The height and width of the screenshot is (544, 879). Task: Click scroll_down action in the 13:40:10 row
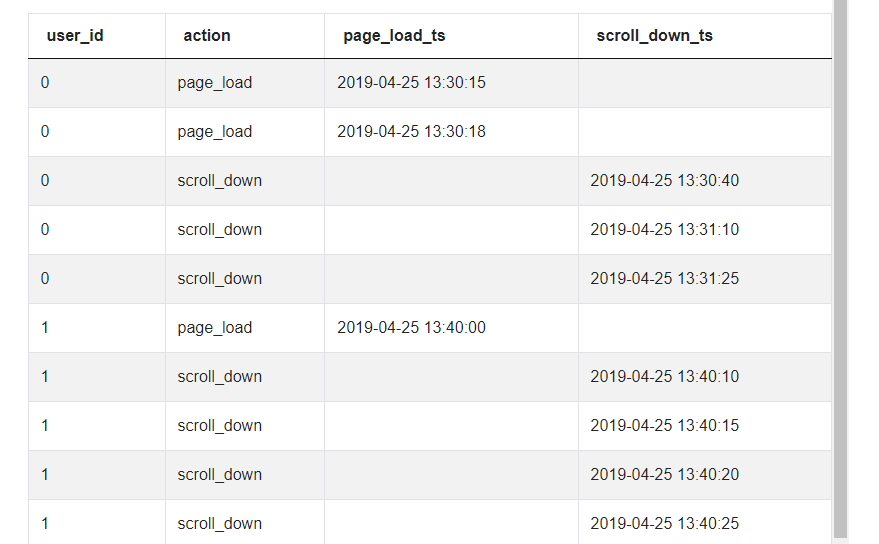(x=220, y=376)
